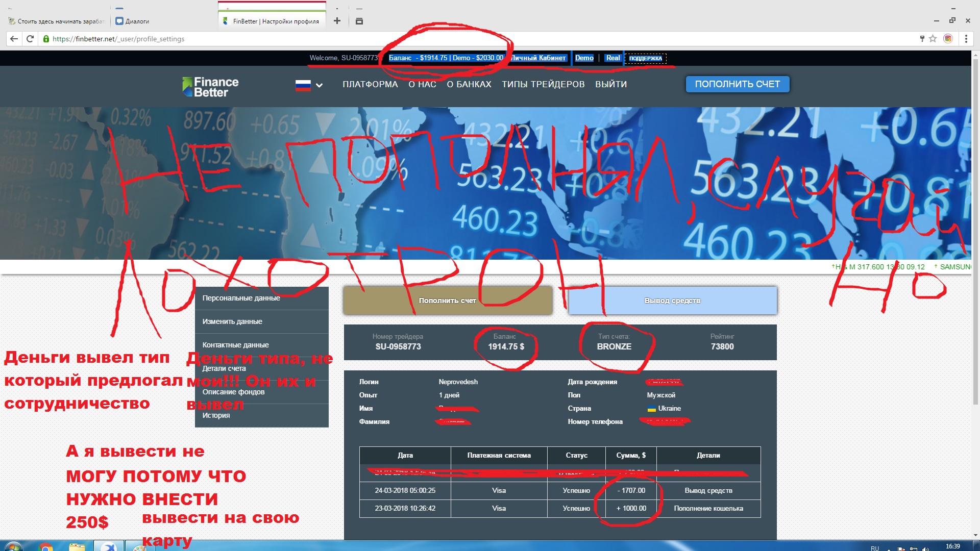The height and width of the screenshot is (551, 980).
Task: Click the rating value 73800
Action: (722, 347)
